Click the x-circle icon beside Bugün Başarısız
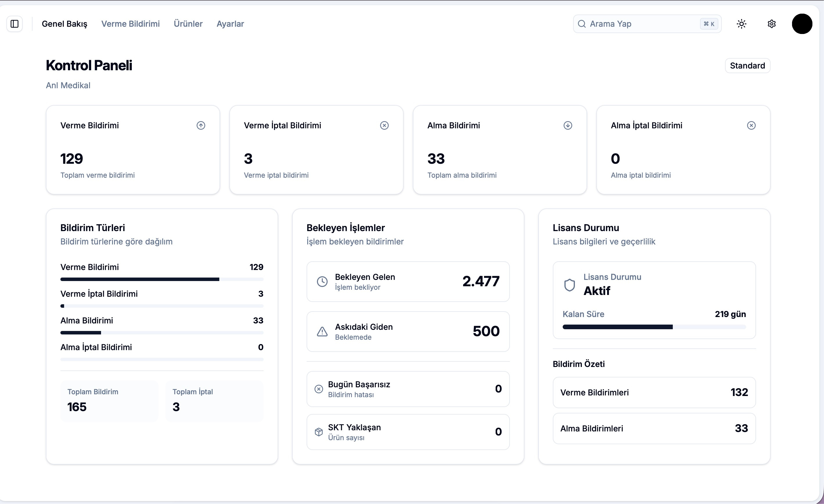 pos(319,389)
